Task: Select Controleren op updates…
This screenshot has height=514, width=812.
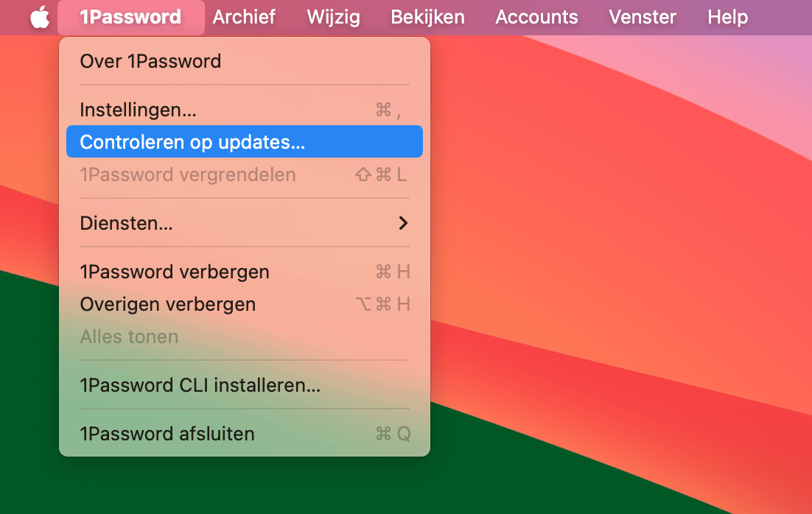Action: coord(245,142)
